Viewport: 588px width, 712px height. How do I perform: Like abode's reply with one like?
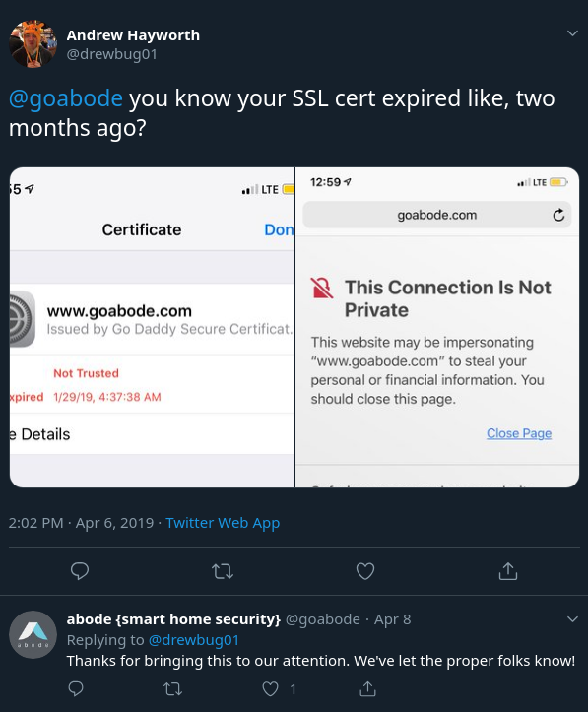[x=271, y=688]
